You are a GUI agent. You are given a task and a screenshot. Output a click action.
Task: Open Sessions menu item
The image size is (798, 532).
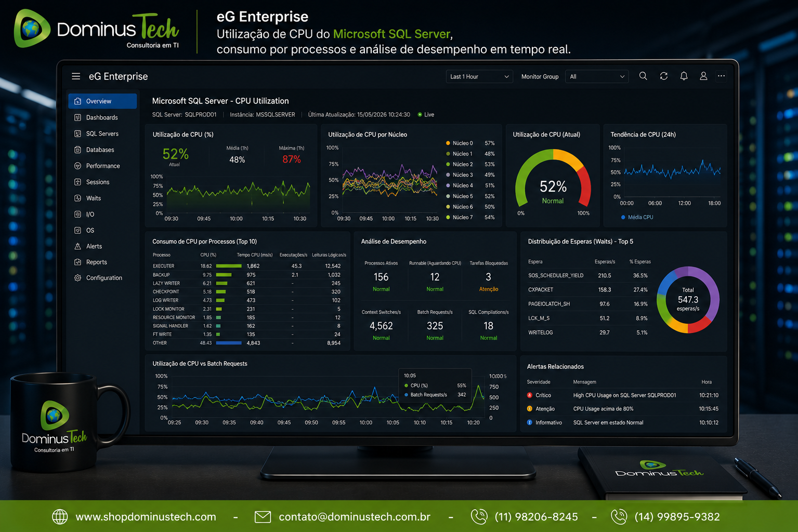(x=98, y=182)
